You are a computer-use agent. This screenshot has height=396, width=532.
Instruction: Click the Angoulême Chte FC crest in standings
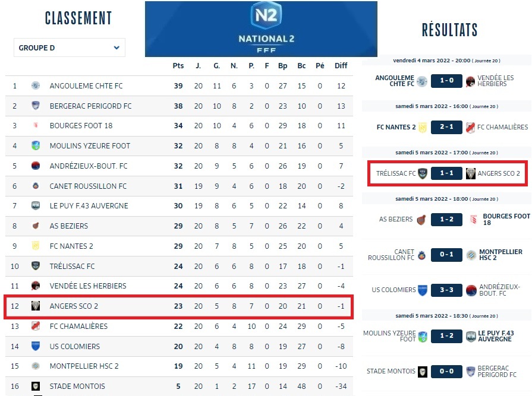[36, 86]
